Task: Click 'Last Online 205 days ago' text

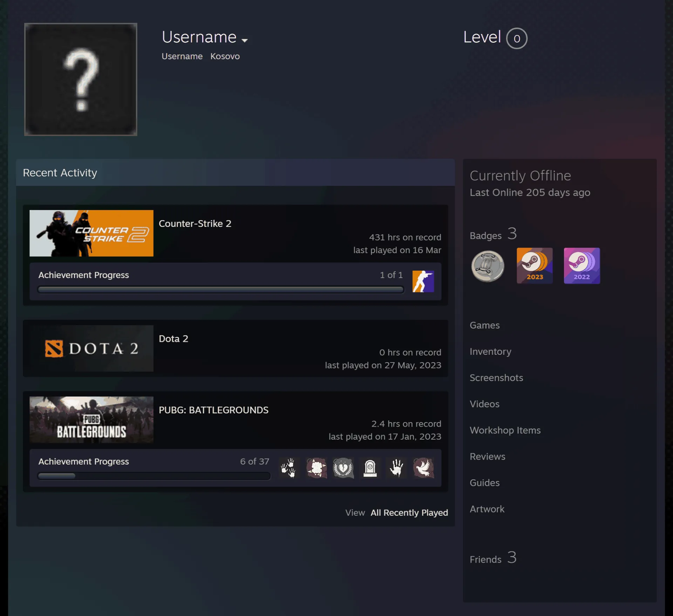Action: pos(530,193)
